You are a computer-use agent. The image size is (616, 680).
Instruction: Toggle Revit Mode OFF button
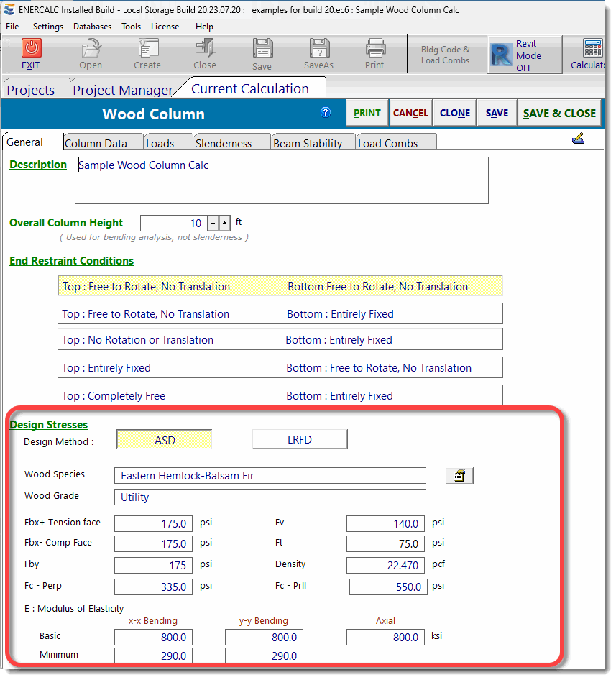[524, 54]
